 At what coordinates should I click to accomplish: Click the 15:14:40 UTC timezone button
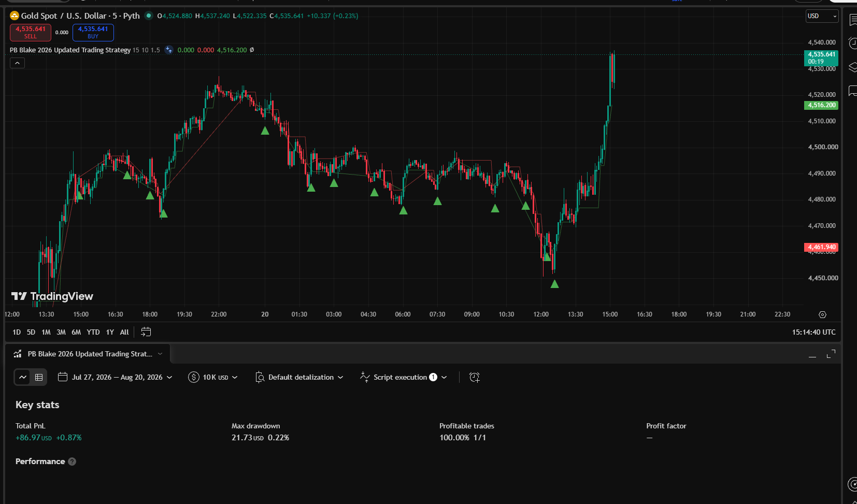(x=813, y=332)
